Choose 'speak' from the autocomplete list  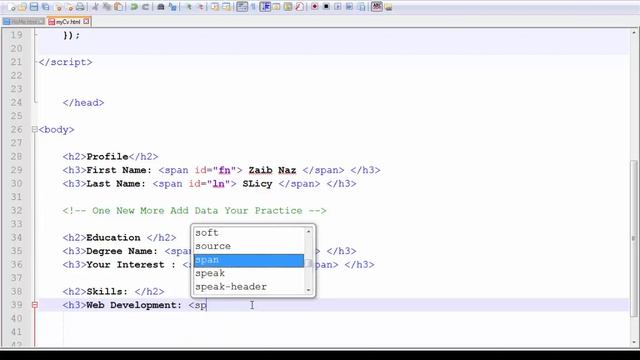(x=249, y=273)
